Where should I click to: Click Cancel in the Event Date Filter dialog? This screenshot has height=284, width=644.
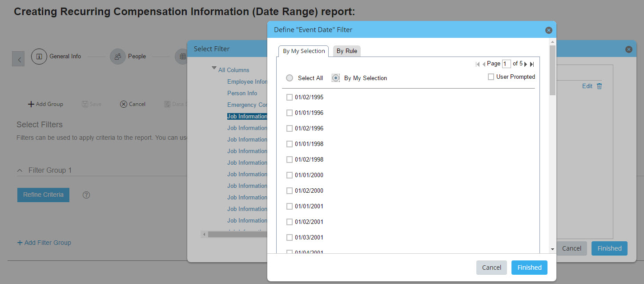click(491, 268)
